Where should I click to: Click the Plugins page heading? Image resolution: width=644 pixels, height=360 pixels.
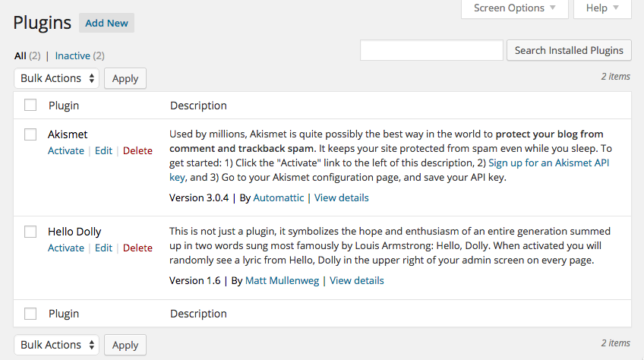coord(43,23)
